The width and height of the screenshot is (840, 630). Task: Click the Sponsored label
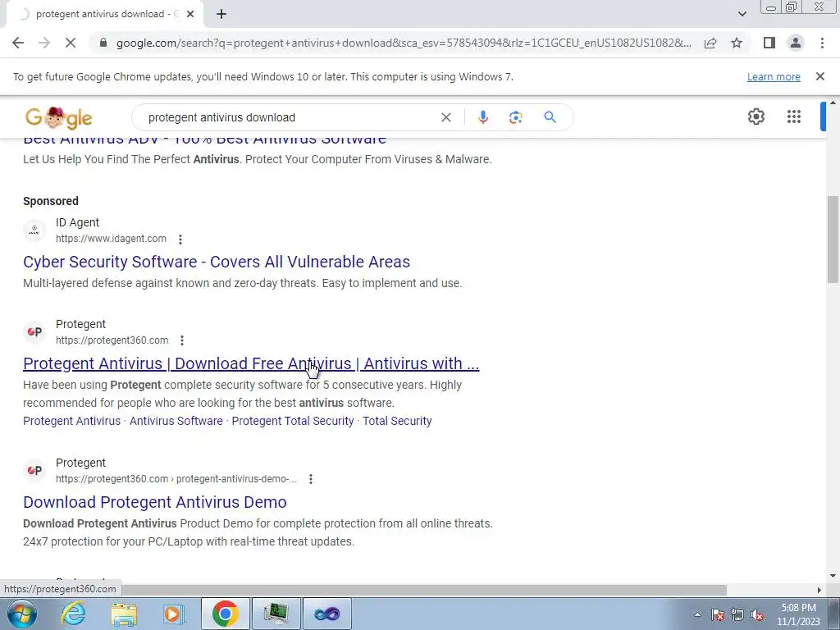pyautogui.click(x=50, y=201)
